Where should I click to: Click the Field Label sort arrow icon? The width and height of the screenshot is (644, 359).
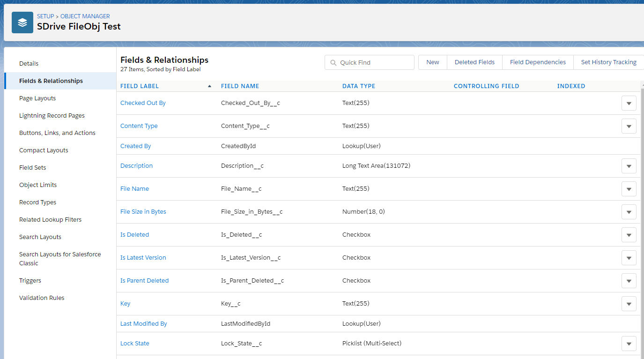click(x=209, y=86)
